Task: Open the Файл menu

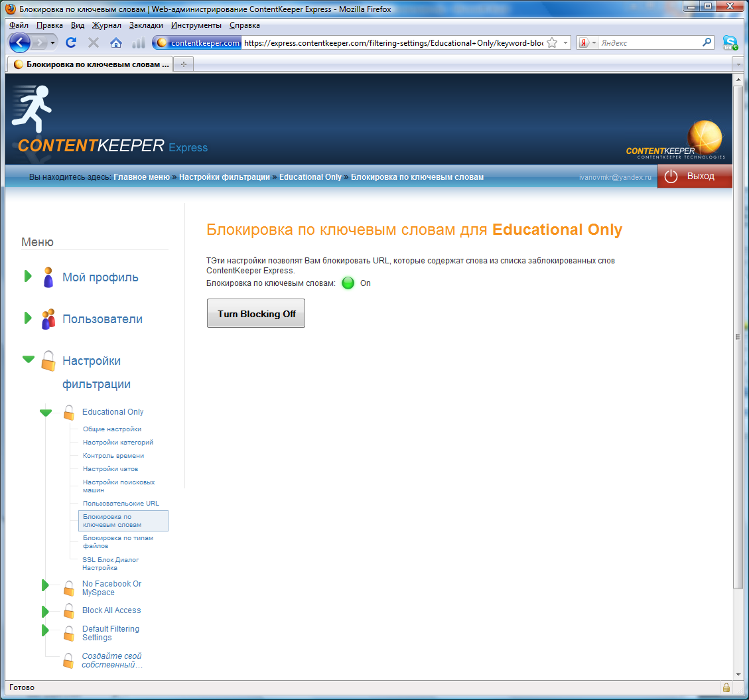Action: (19, 25)
